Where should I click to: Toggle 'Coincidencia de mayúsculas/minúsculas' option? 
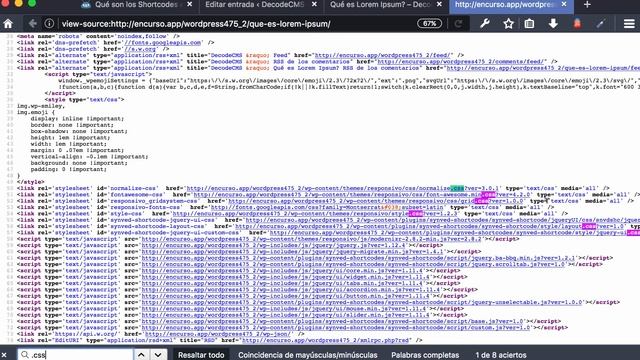307,355
